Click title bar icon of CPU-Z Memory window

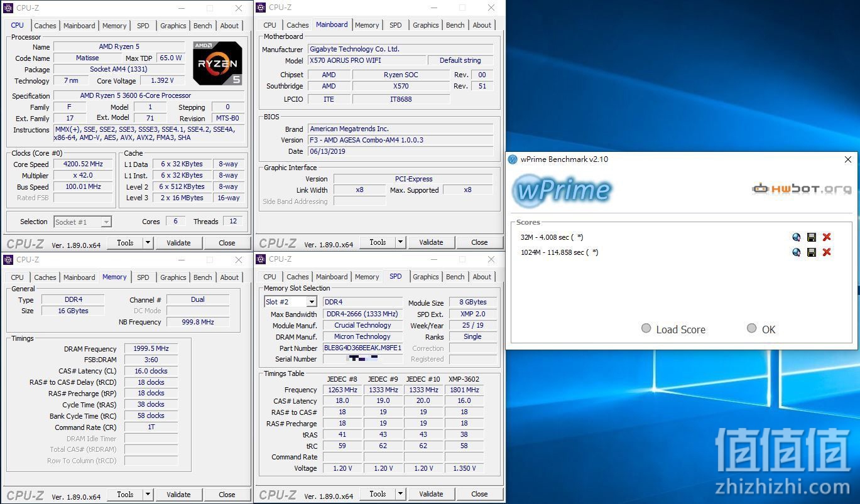coord(9,260)
